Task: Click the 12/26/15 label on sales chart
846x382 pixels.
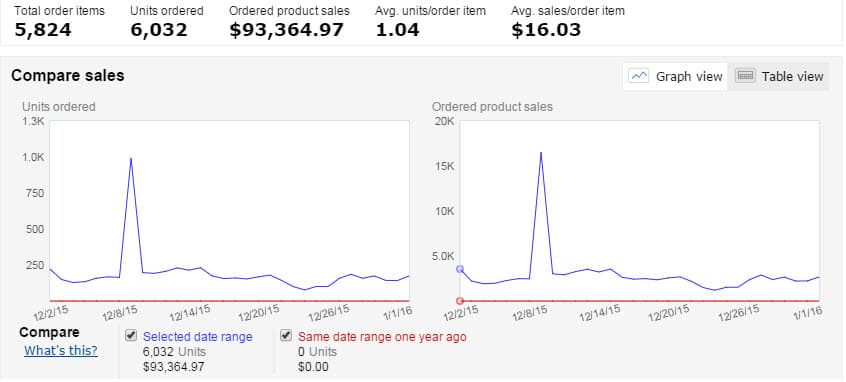Action: [739, 314]
